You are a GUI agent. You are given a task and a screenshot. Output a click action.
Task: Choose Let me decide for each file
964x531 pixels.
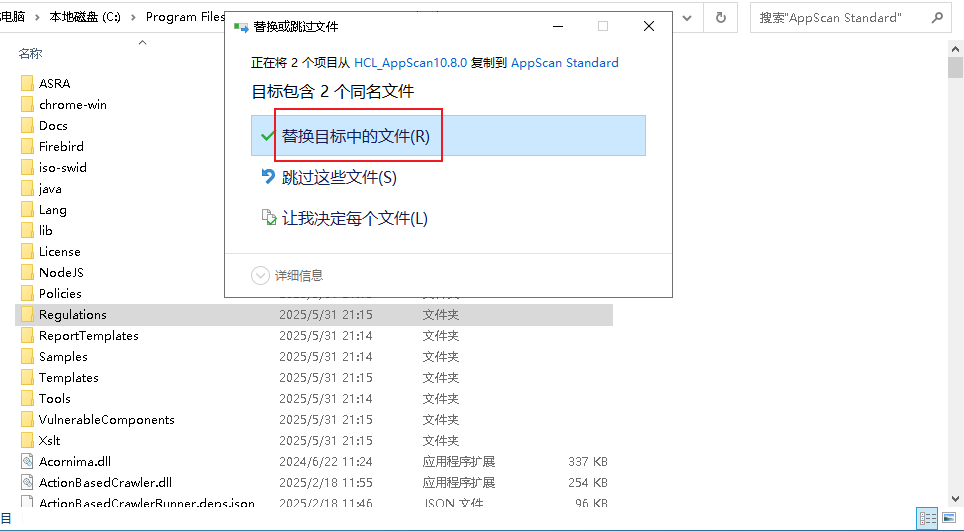coord(355,218)
